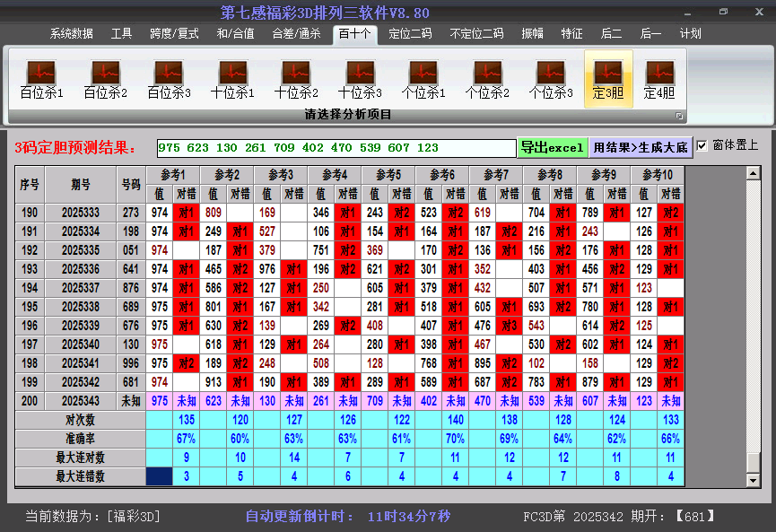Image resolution: width=776 pixels, height=532 pixels.
Task: Open the 十位杀3 analysis tool
Action: pos(359,76)
